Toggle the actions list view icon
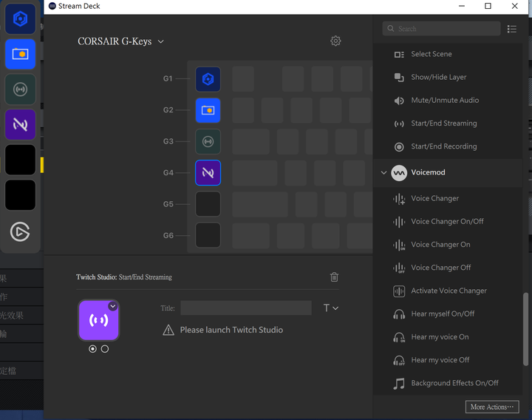The width and height of the screenshot is (532, 420). pyautogui.click(x=512, y=29)
